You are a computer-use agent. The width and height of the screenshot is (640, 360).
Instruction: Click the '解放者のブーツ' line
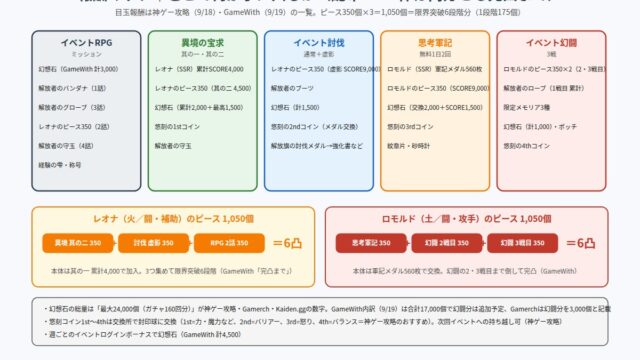292,88
